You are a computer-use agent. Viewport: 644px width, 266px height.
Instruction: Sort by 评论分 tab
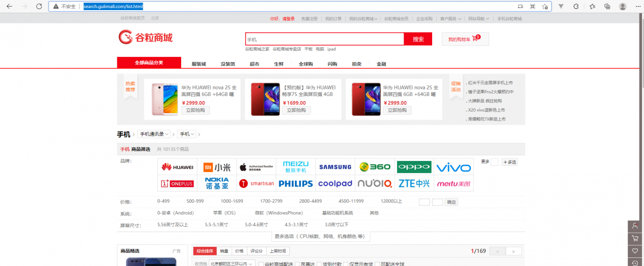256,251
